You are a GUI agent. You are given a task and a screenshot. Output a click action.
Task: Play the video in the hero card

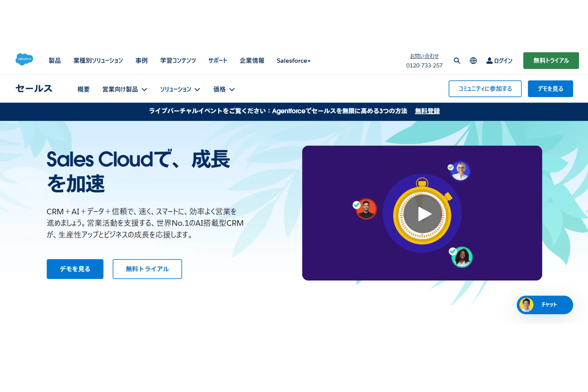click(x=422, y=214)
